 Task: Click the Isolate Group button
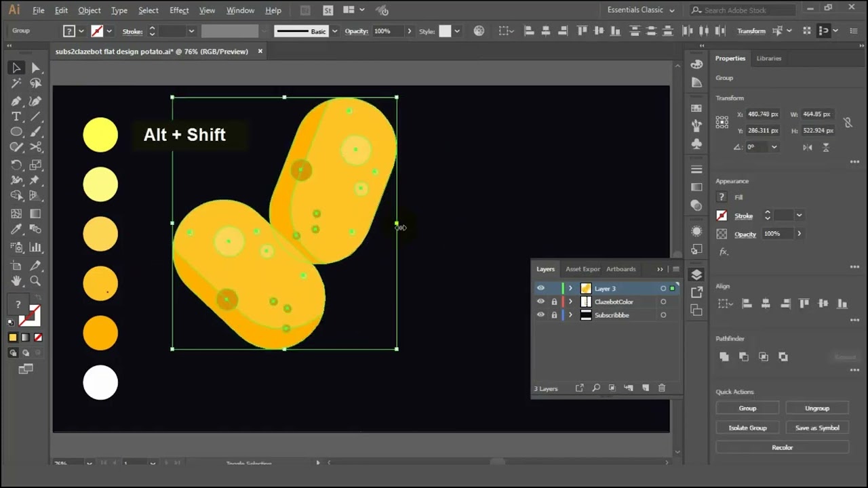coord(747,428)
